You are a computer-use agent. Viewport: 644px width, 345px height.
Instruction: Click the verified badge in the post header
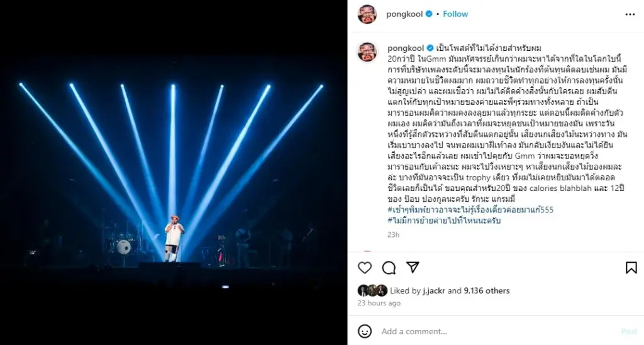tap(429, 14)
